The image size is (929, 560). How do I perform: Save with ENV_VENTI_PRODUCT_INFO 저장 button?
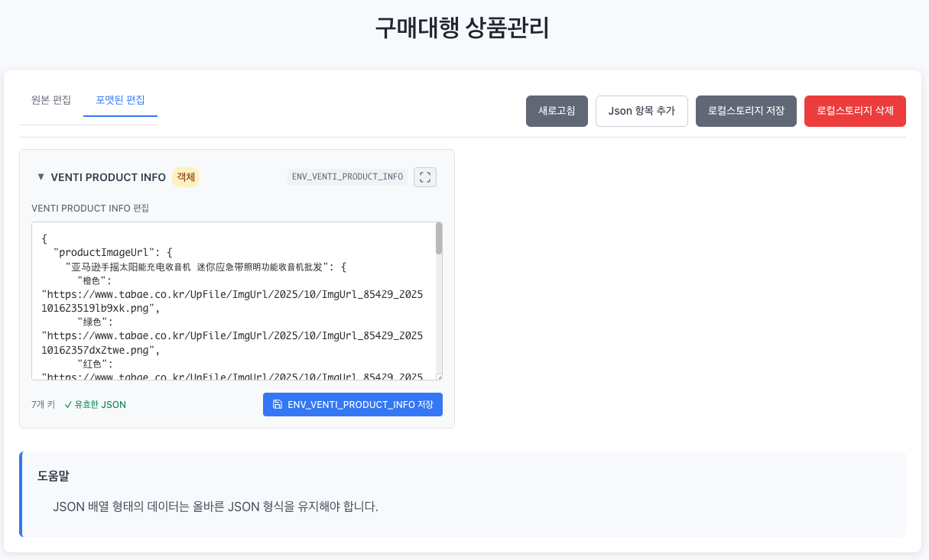352,404
